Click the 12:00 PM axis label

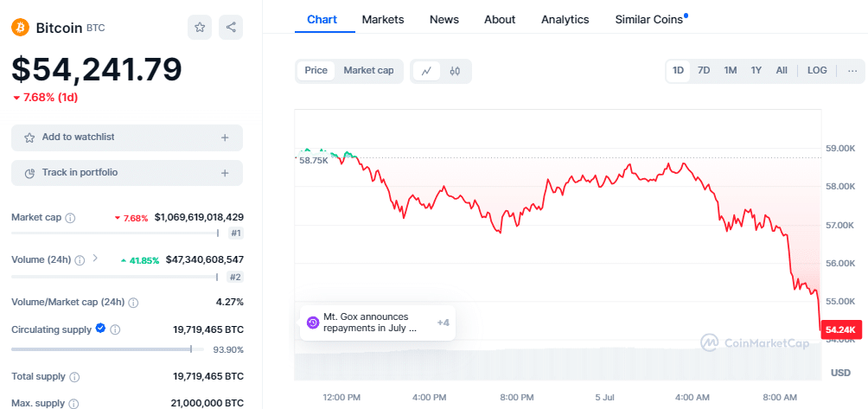click(x=341, y=398)
